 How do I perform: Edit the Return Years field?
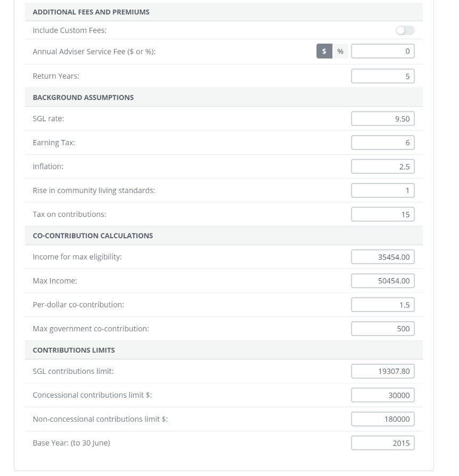[x=382, y=76]
